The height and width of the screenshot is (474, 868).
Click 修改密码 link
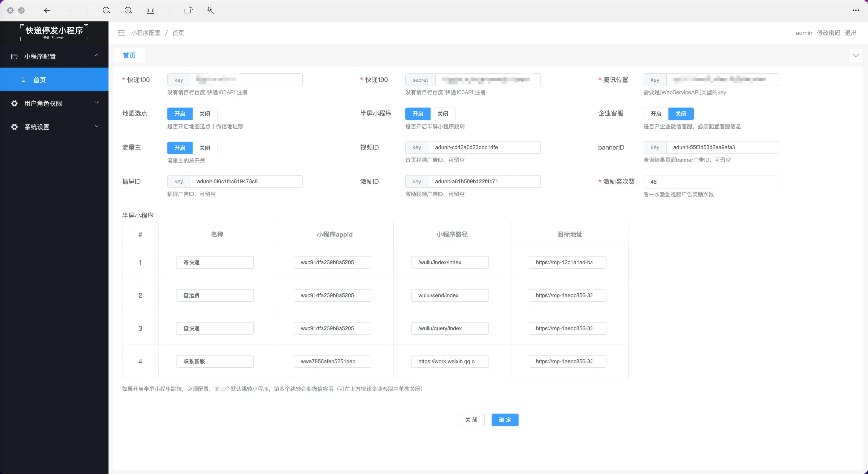[828, 33]
